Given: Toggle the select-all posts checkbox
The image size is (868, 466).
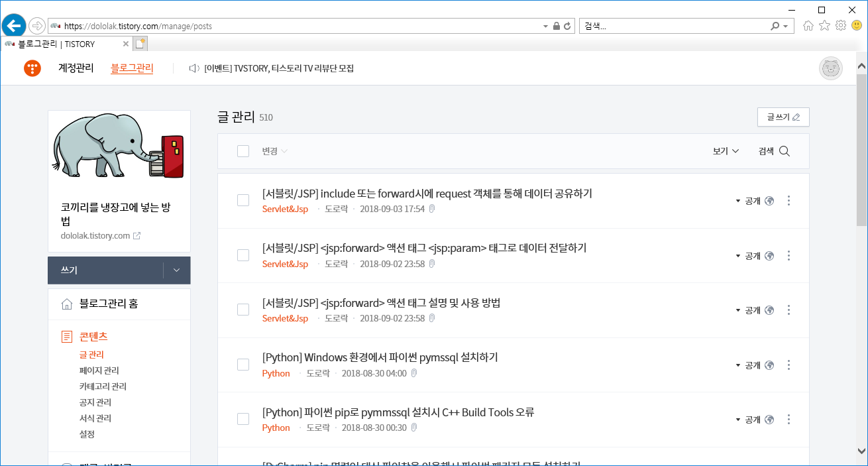Looking at the screenshot, I should click(x=243, y=151).
